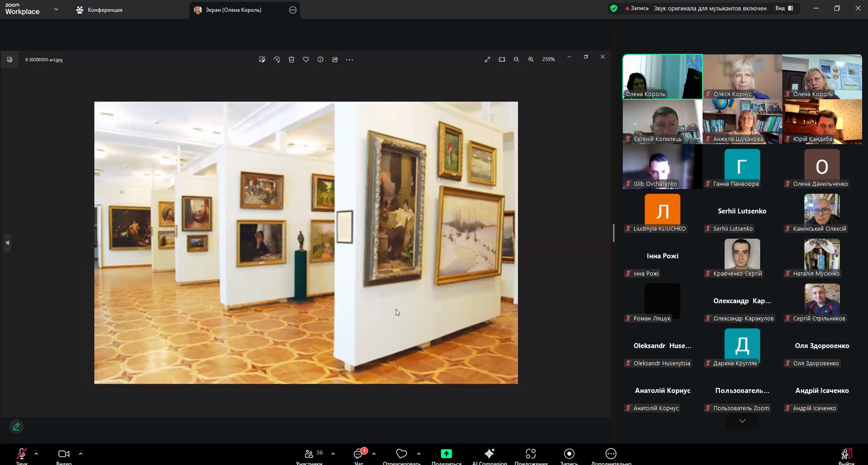The width and height of the screenshot is (868, 465).
Task: Open file info icon in photo viewer
Action: 320,59
